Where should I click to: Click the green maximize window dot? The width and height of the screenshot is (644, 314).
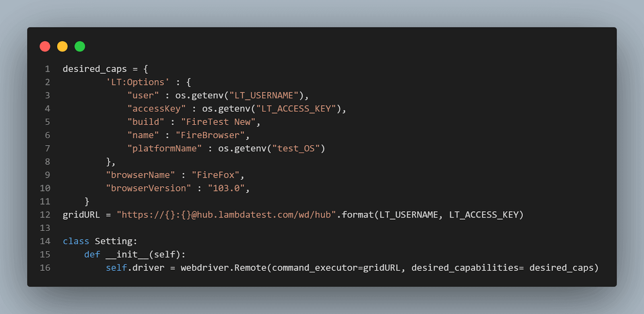80,47
